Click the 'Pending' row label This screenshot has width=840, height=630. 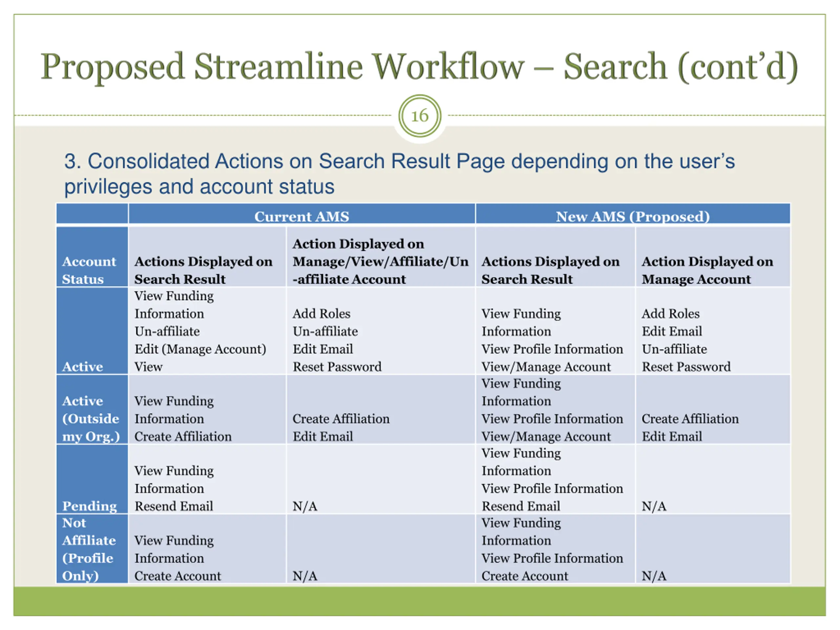[90, 506]
